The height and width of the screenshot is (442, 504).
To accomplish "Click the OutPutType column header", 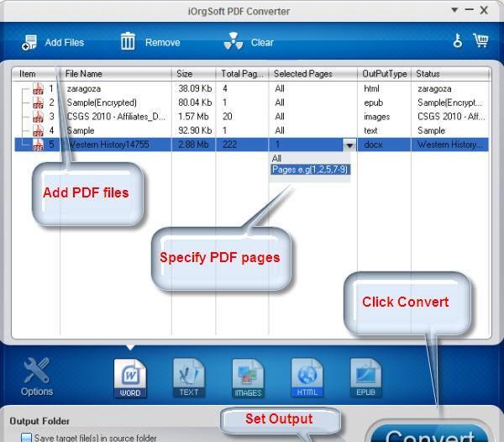I will [x=385, y=74].
